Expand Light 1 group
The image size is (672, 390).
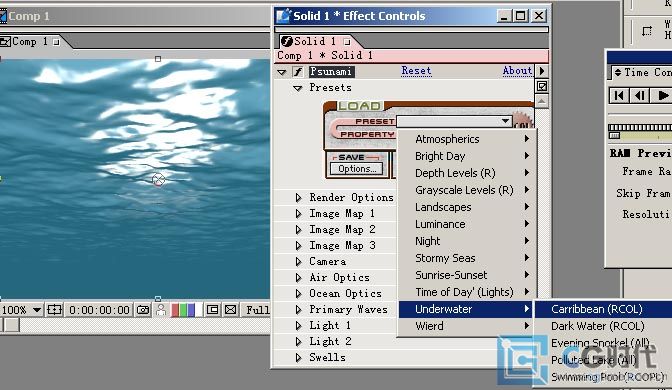click(x=298, y=325)
